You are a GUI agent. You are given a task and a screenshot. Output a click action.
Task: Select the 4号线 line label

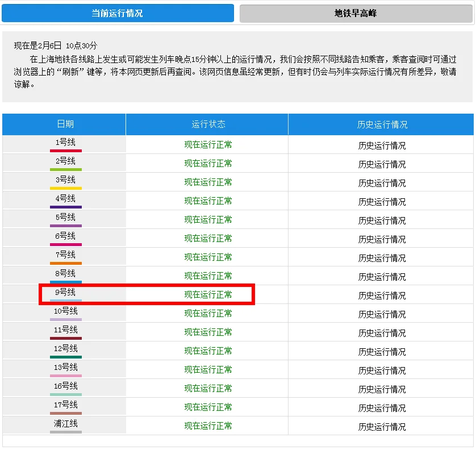pyautogui.click(x=65, y=199)
